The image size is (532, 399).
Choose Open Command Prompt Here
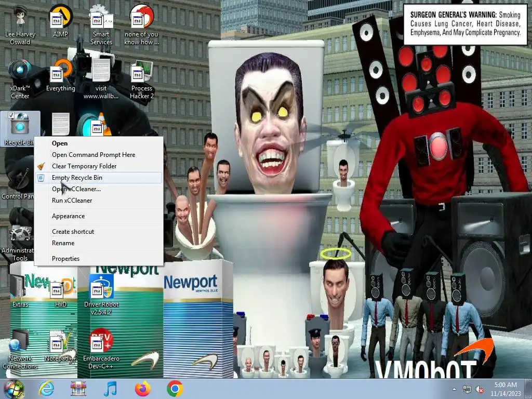99,155
